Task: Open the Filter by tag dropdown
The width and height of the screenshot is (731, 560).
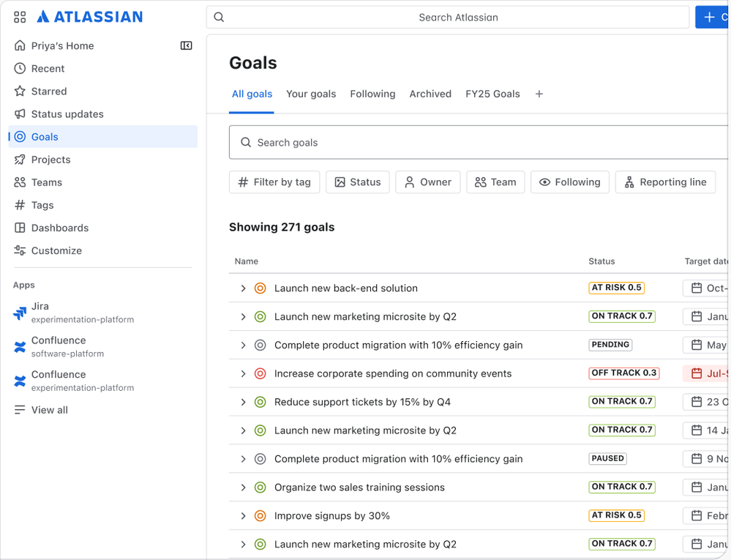Action: coord(274,182)
